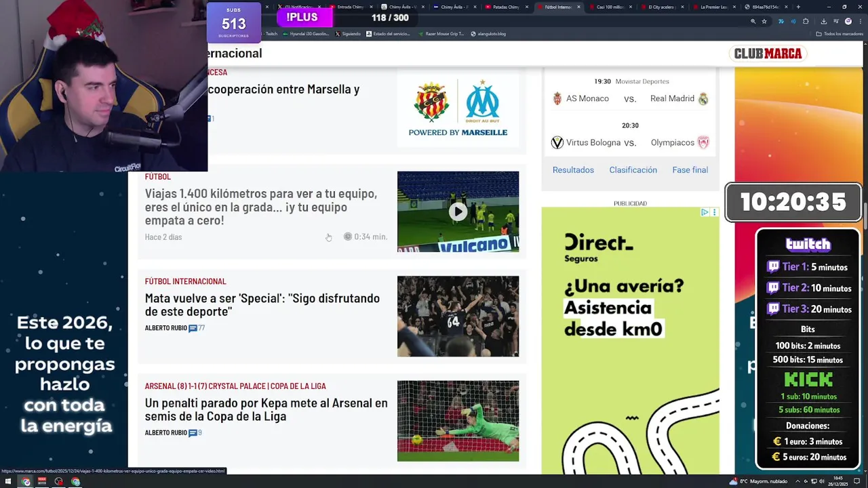Viewport: 868px width, 488px height.
Task: Open the Marsella cooperation article headline
Action: tap(283, 89)
